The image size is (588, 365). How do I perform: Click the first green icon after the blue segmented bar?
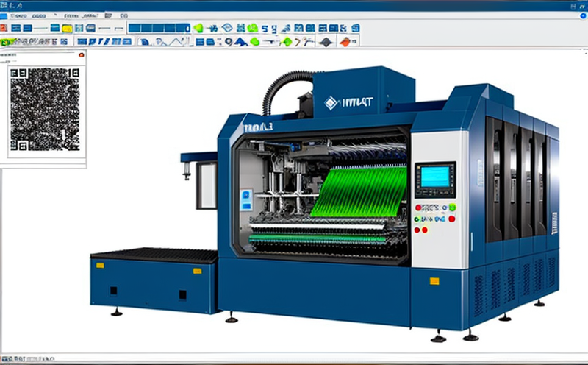click(198, 28)
